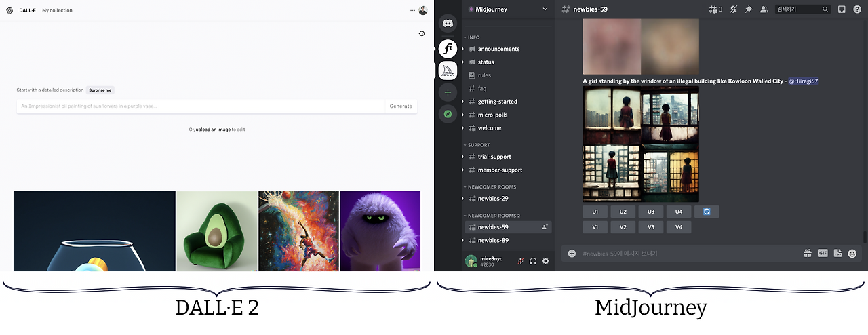
Task: Open Discord inbox icon
Action: coord(842,9)
